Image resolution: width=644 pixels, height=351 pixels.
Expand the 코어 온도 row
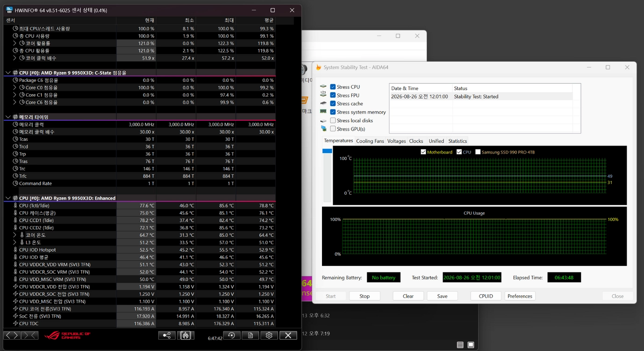pos(15,235)
